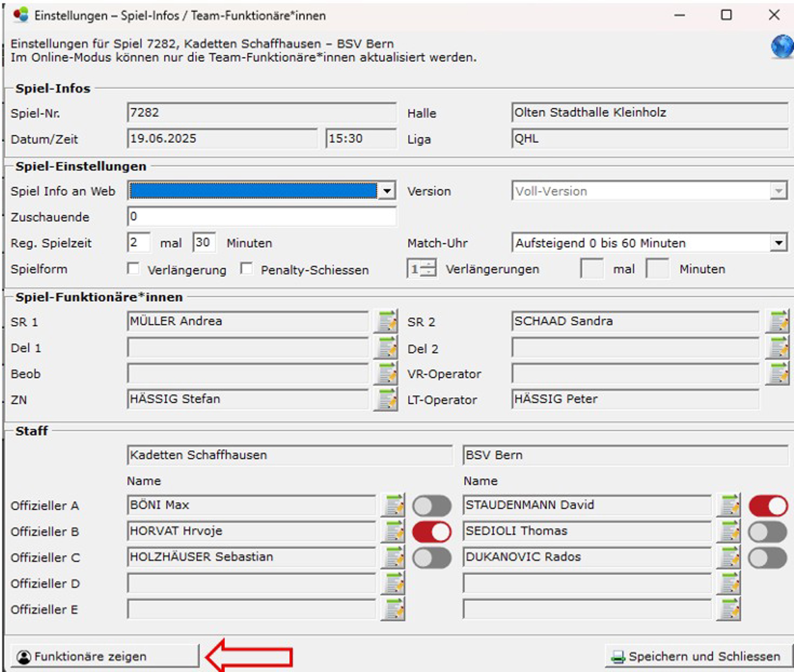The width and height of the screenshot is (794, 672).
Task: Toggle the switch for HORVAT Hrvoje off
Action: tap(432, 532)
